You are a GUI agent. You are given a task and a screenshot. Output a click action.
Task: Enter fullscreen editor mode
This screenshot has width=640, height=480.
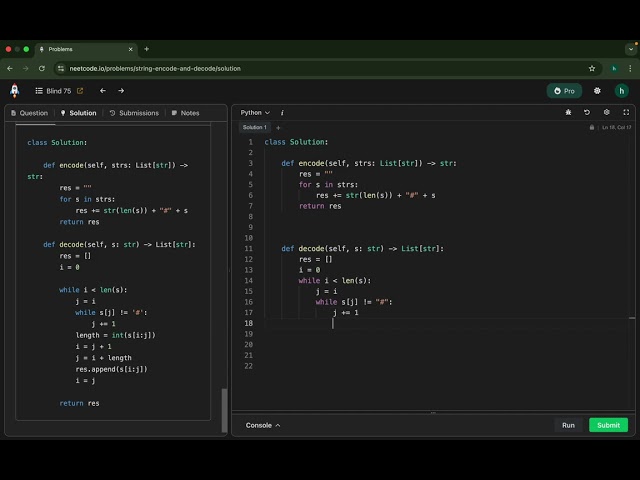click(x=625, y=113)
